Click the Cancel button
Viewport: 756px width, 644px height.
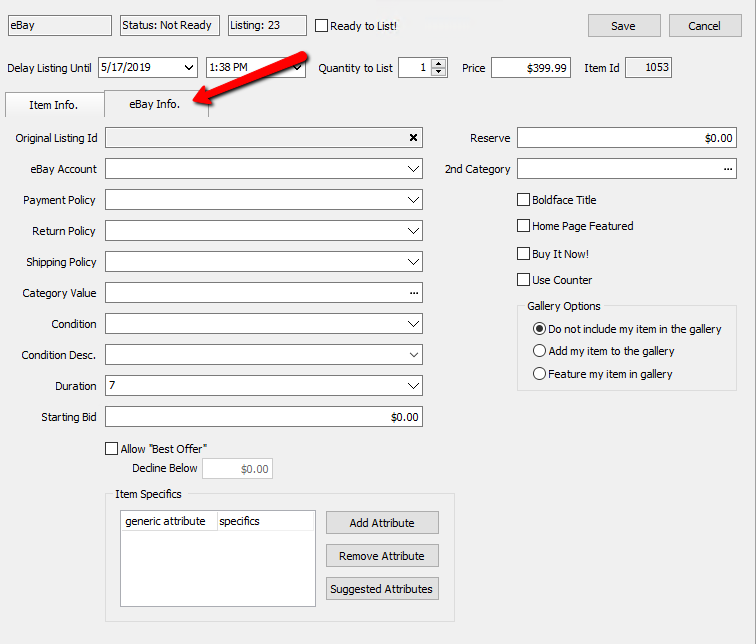click(x=705, y=26)
